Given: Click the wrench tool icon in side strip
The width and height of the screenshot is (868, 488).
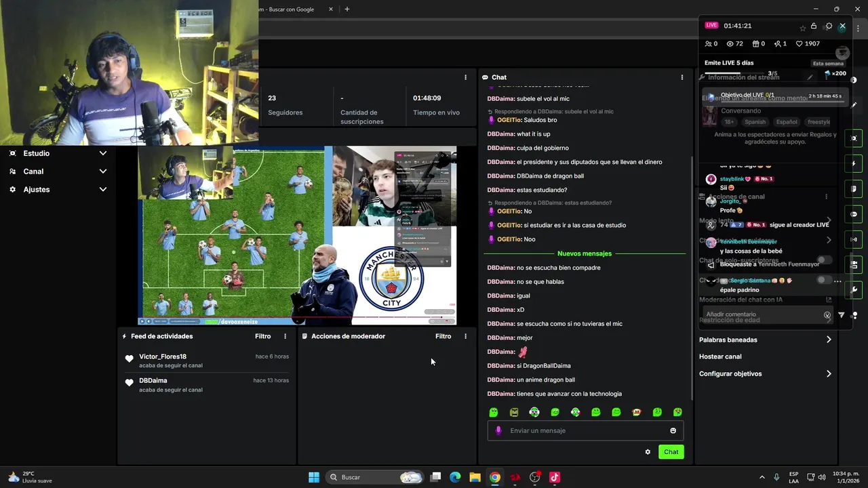Looking at the screenshot, I should tap(854, 289).
